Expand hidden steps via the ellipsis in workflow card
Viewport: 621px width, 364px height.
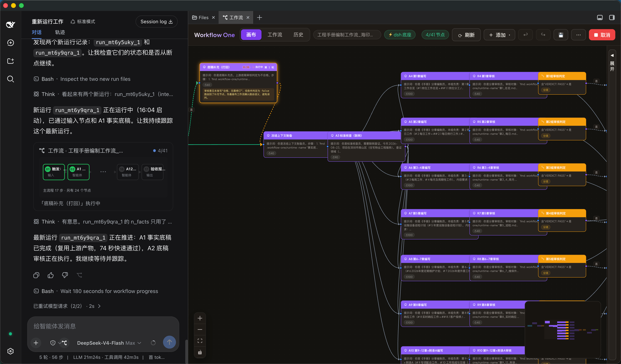(103, 172)
